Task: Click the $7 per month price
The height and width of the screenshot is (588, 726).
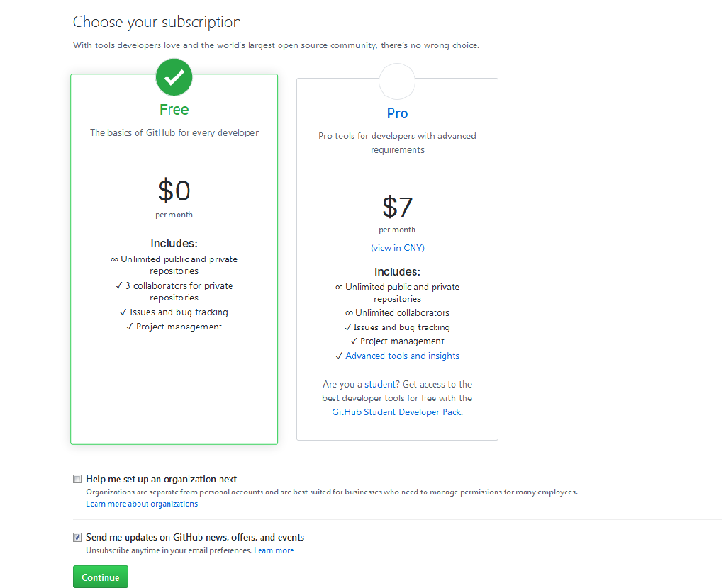Action: coord(397,214)
